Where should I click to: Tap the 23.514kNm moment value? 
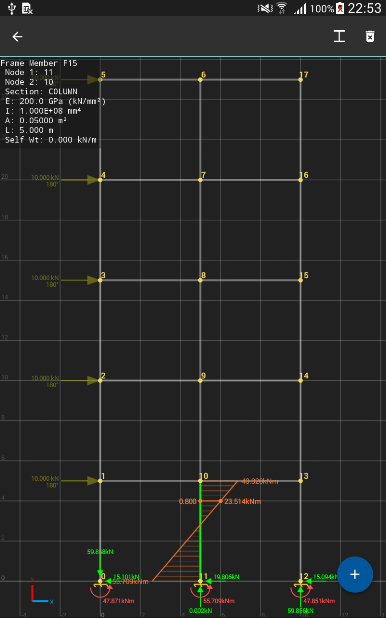coord(242,501)
